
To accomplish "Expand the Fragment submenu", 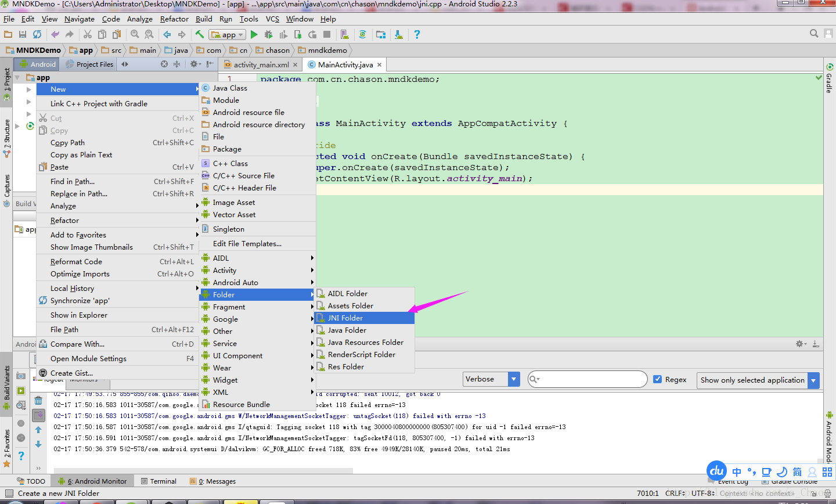I will (x=257, y=307).
